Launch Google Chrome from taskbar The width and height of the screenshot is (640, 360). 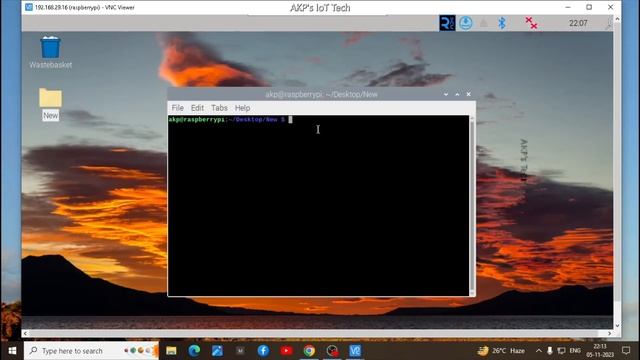pyautogui.click(x=309, y=351)
